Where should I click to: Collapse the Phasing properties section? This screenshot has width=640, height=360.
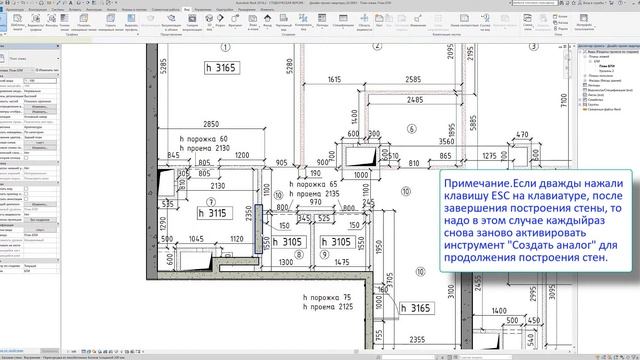tap(58, 260)
